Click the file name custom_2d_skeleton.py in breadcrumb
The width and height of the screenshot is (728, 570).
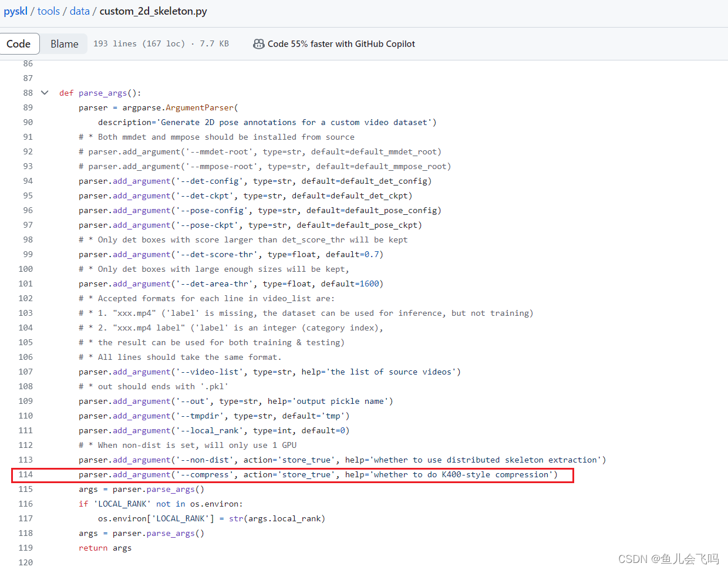[153, 11]
